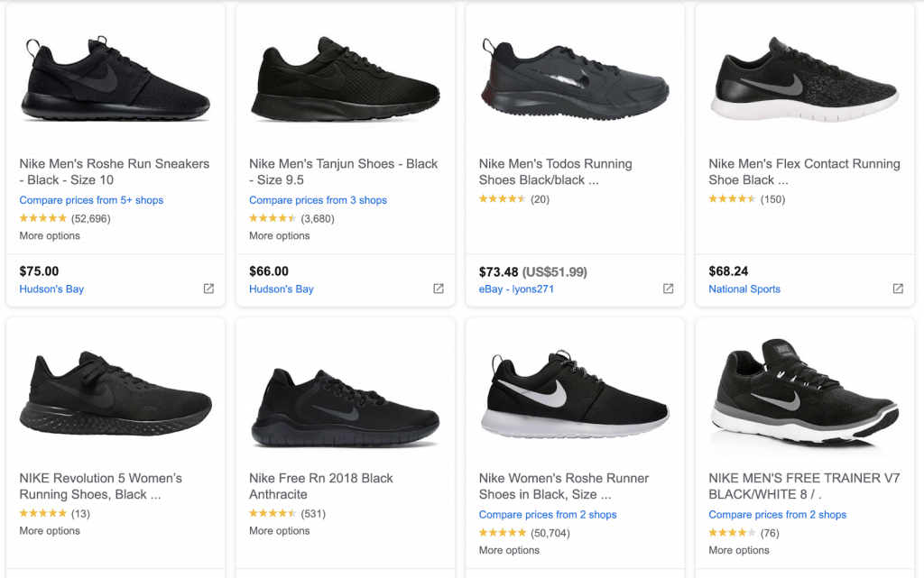Open Nike Free Rn 2018 Black Anthracite title
Viewport: 924px width, 578px height.
click(321, 486)
